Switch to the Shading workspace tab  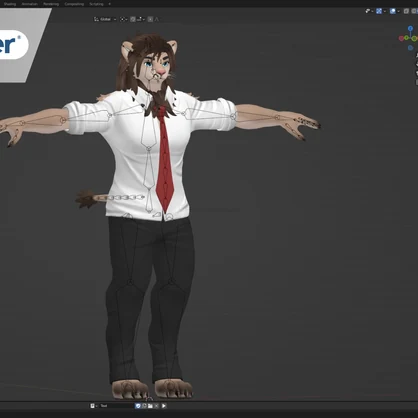[x=10, y=4]
